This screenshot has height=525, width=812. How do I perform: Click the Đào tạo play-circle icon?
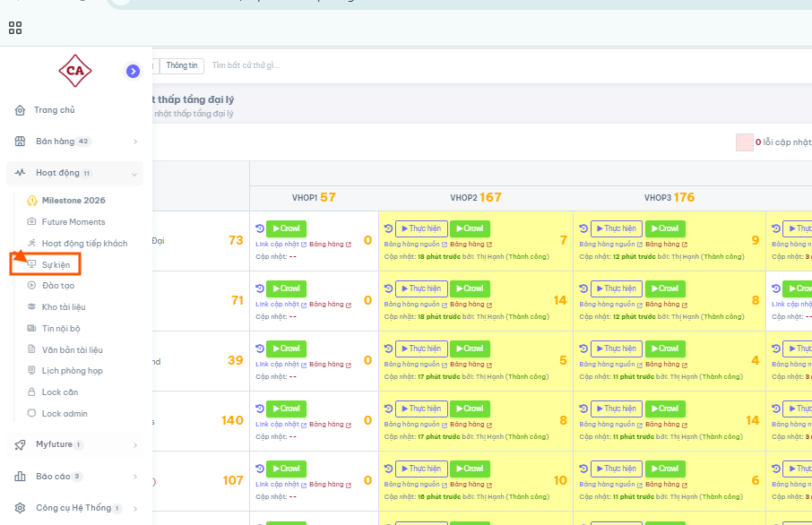pos(31,285)
